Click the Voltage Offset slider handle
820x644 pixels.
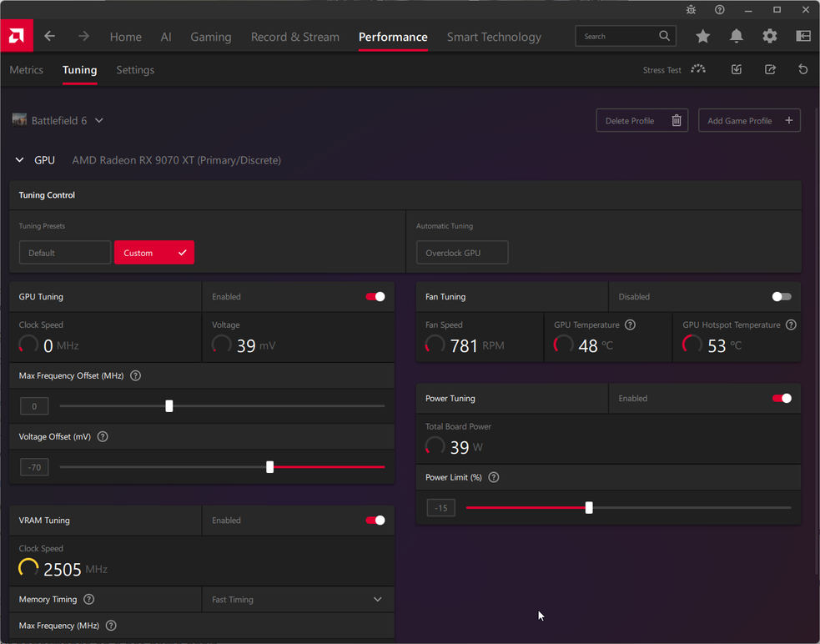click(269, 466)
